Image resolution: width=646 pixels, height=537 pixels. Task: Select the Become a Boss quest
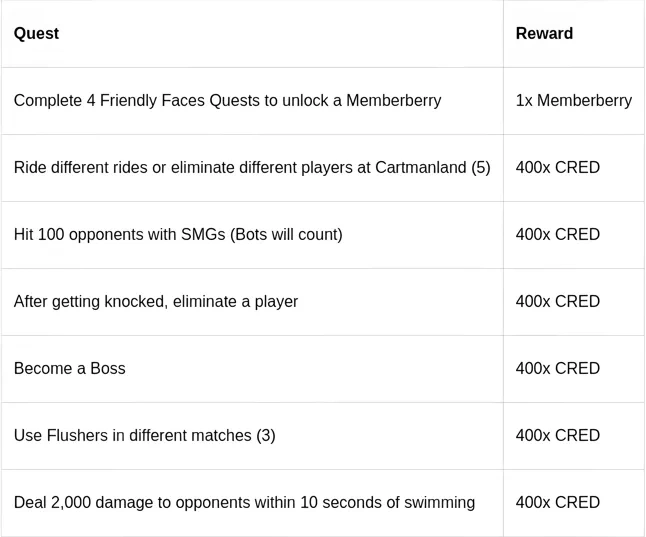coord(70,369)
